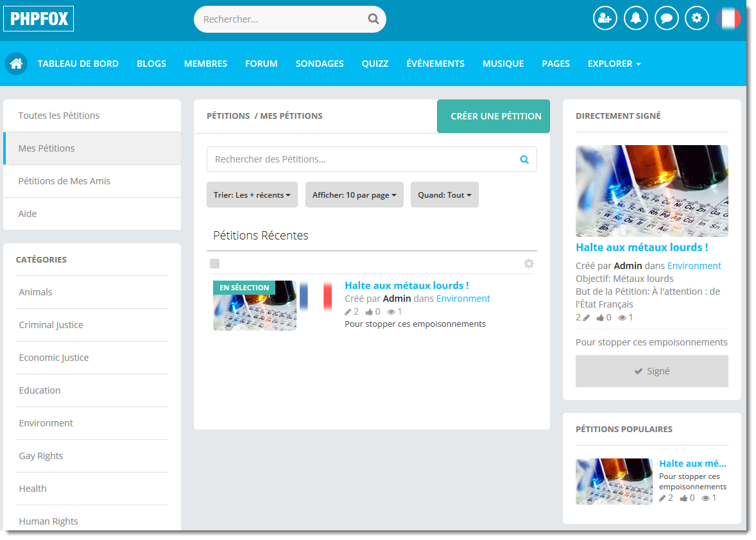Open Environment link in petition list row
The width and height of the screenshot is (756, 540).
[x=463, y=299]
